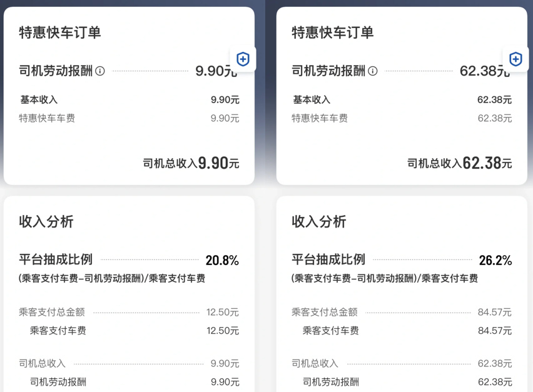
Task: Click the 司机总收入 9.90元 summary total
Action: [x=191, y=164]
